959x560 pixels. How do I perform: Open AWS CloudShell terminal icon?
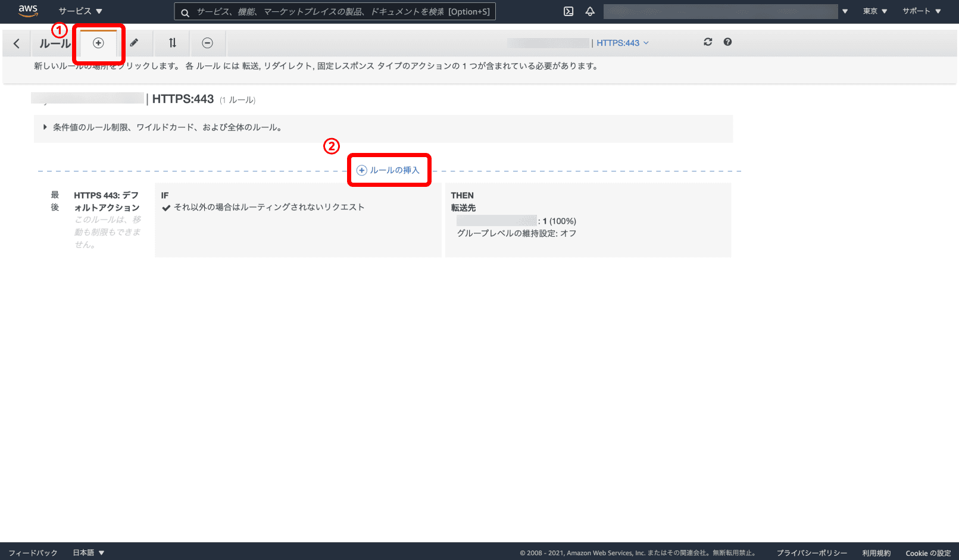(x=568, y=11)
